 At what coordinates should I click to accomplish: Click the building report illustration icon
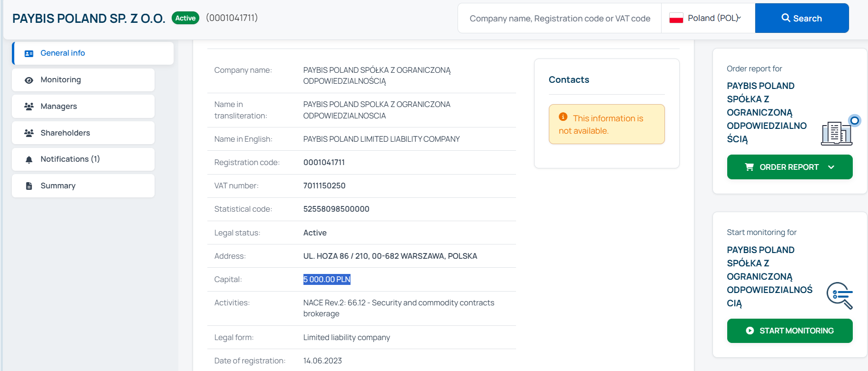click(837, 133)
